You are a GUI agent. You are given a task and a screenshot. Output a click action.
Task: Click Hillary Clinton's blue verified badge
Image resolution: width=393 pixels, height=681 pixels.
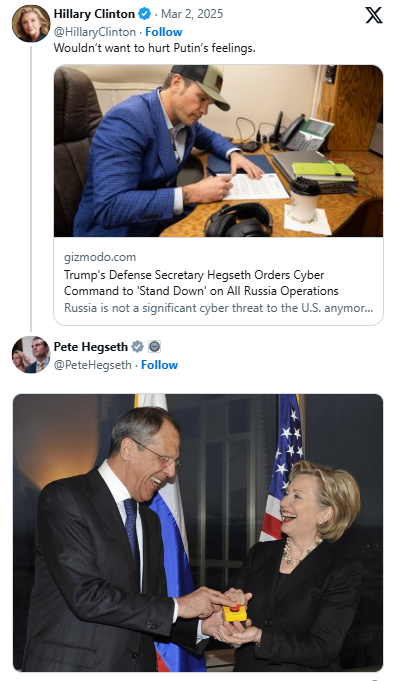tap(144, 14)
